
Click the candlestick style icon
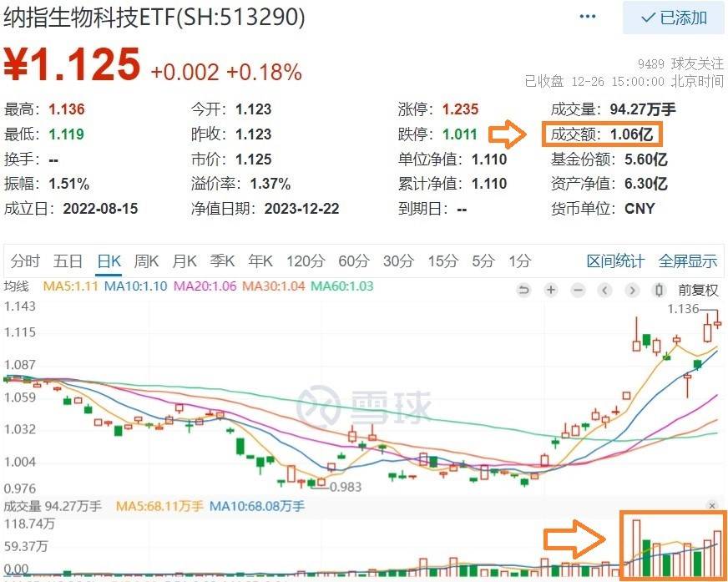659,291
